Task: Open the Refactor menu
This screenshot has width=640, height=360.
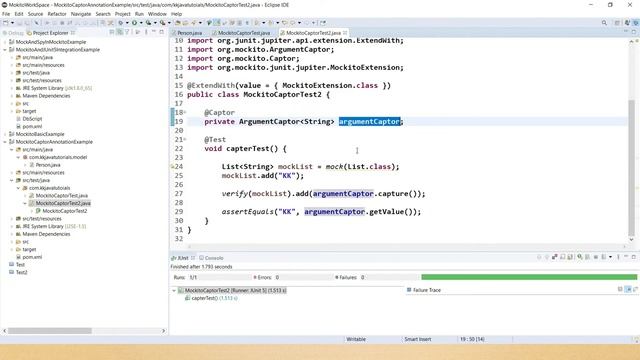Action: pos(57,14)
